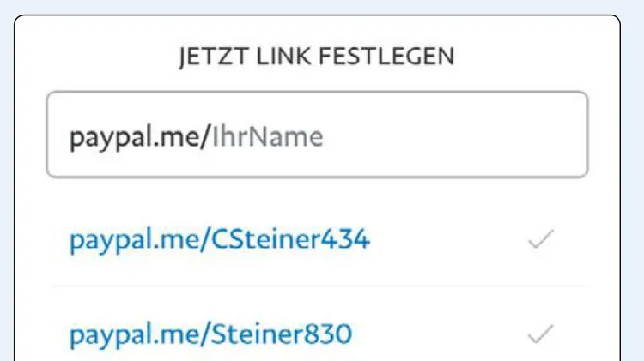The width and height of the screenshot is (644, 361).
Task: Click the Steiner830 username text
Action: [282, 334]
